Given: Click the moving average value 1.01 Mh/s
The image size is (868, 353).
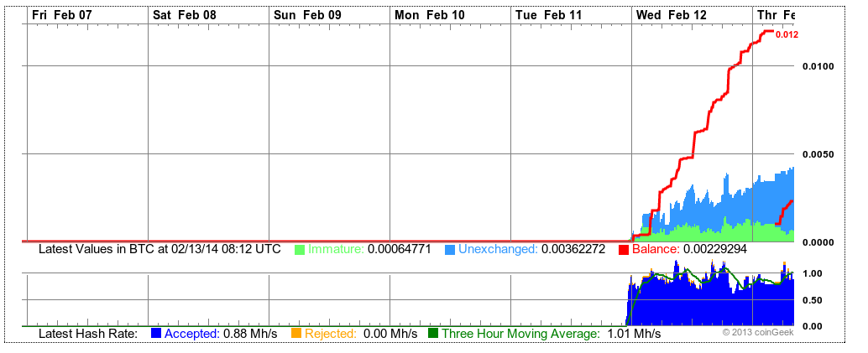Looking at the screenshot, I should (634, 334).
